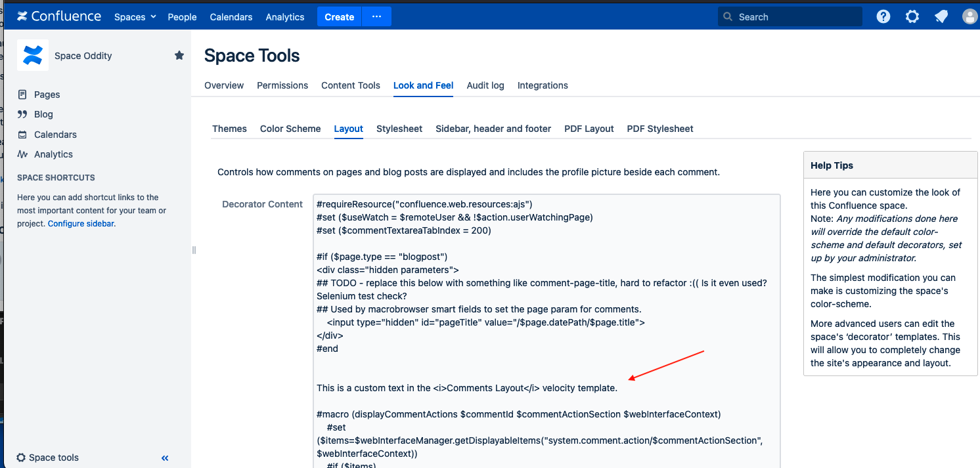Switch to the Permissions tab
The height and width of the screenshot is (468, 980).
pos(282,85)
